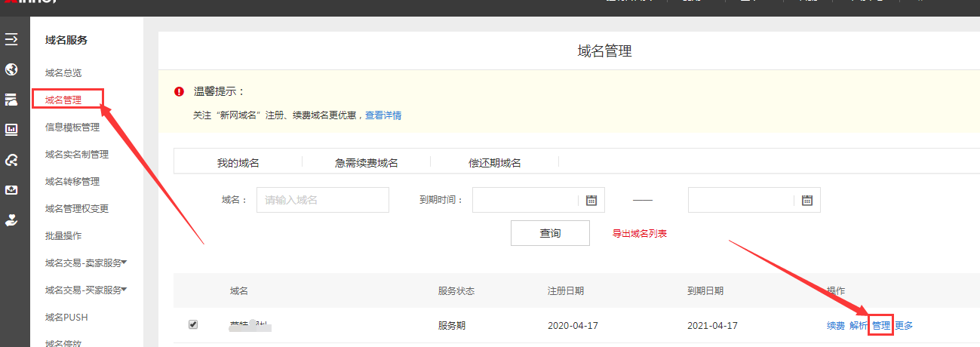Focus the start expiry date field
Screen dimensions: 980x347
[537, 200]
